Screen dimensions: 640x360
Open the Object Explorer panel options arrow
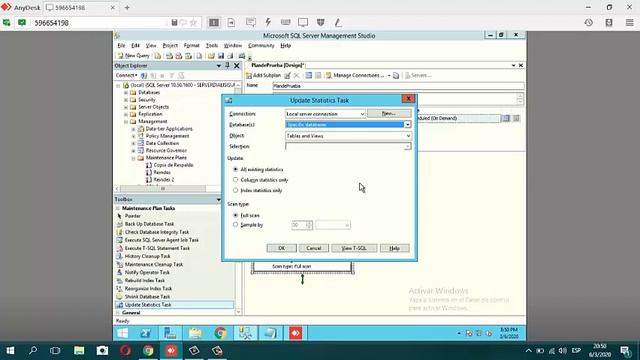tap(219, 65)
